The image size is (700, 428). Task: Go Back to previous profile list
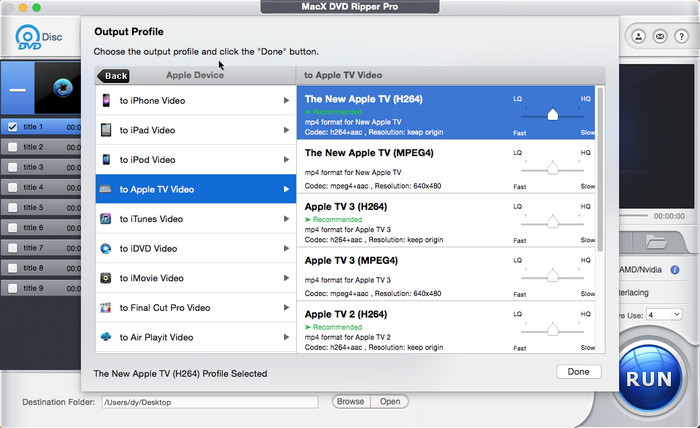tap(113, 76)
